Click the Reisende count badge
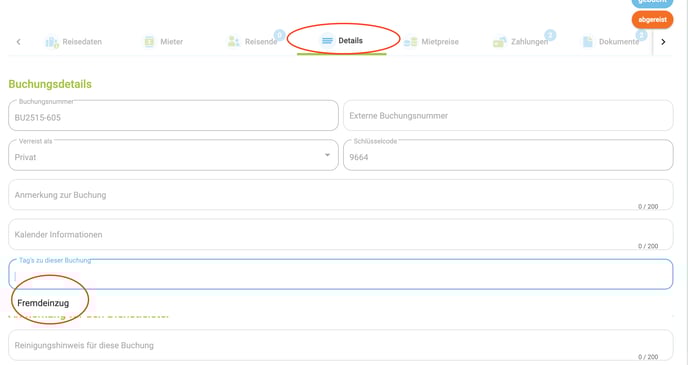 [x=279, y=35]
